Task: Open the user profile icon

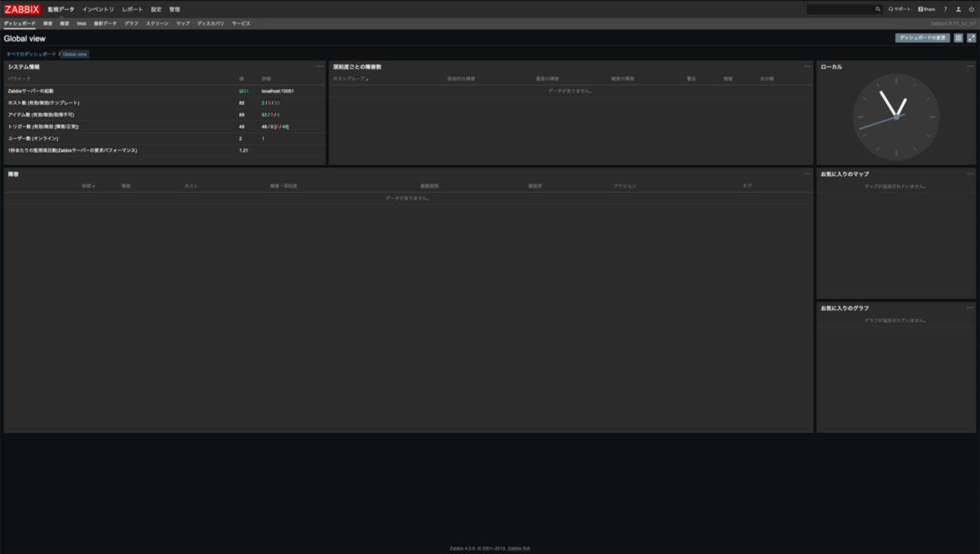Action: 958,9
